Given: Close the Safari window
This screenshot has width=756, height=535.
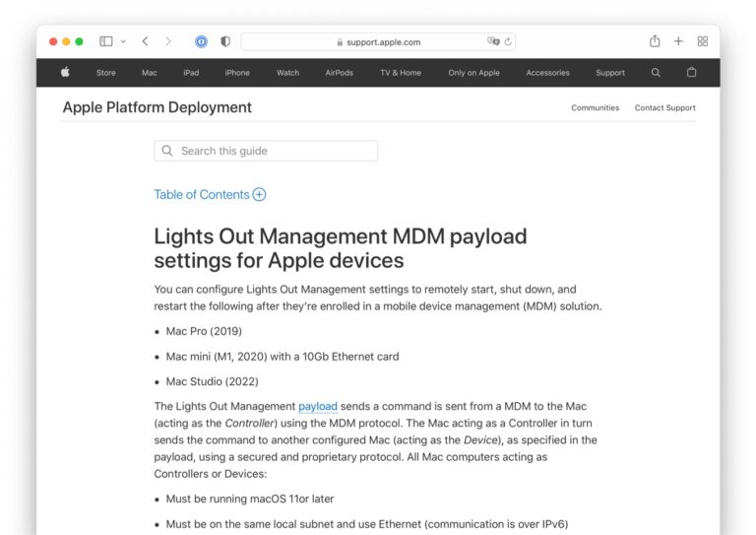Looking at the screenshot, I should coord(53,41).
